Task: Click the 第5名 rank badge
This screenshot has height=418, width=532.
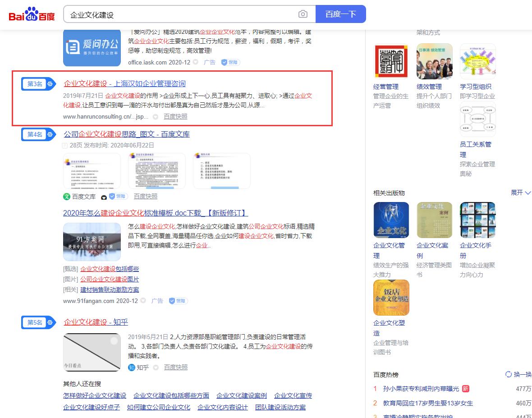Action: [x=38, y=322]
